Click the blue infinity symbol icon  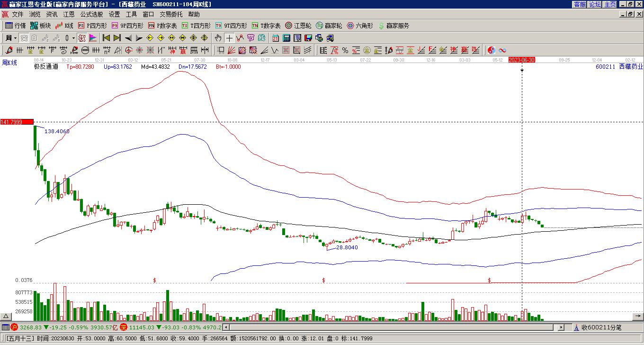(502, 50)
